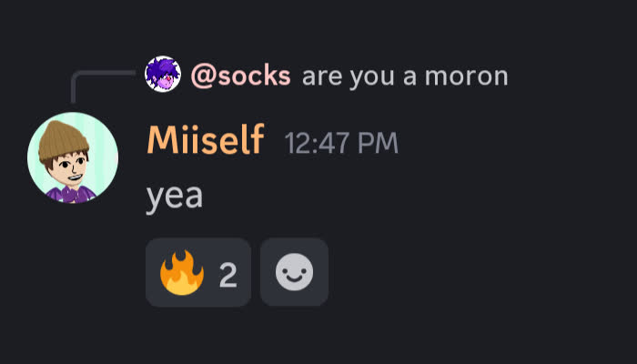This screenshot has height=364, width=637.
Task: Select the "yea" message text
Action: (x=175, y=197)
